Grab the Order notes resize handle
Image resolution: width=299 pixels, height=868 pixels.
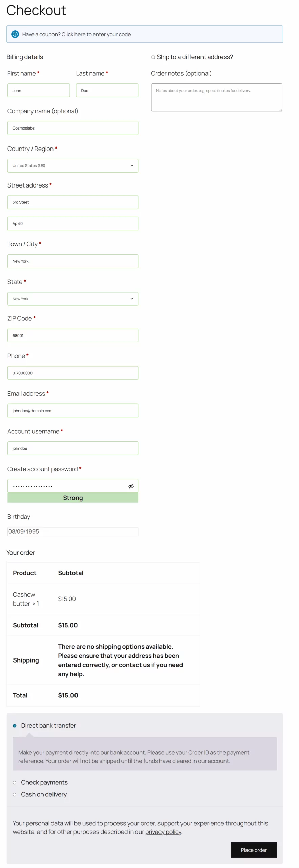[280, 110]
